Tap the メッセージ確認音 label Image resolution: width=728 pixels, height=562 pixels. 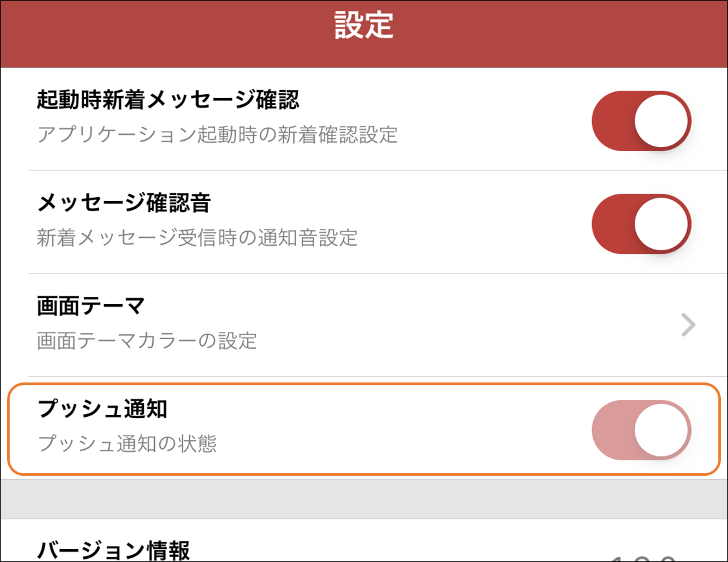pos(124,203)
